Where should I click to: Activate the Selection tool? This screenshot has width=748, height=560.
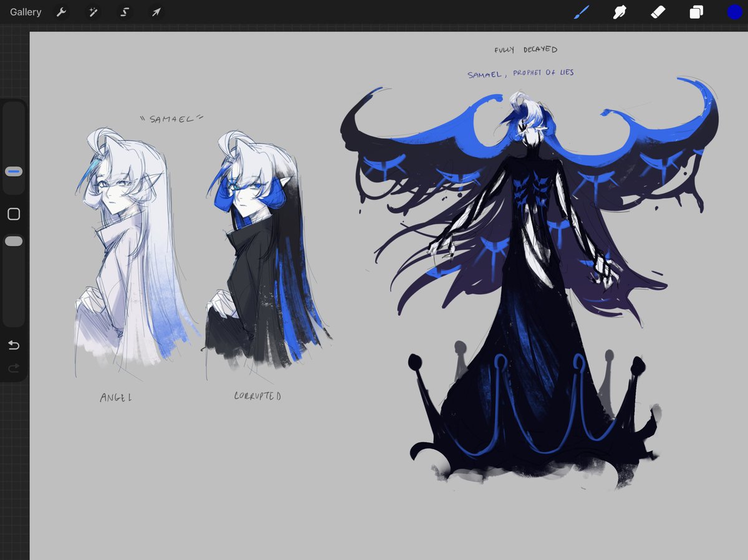(x=124, y=12)
